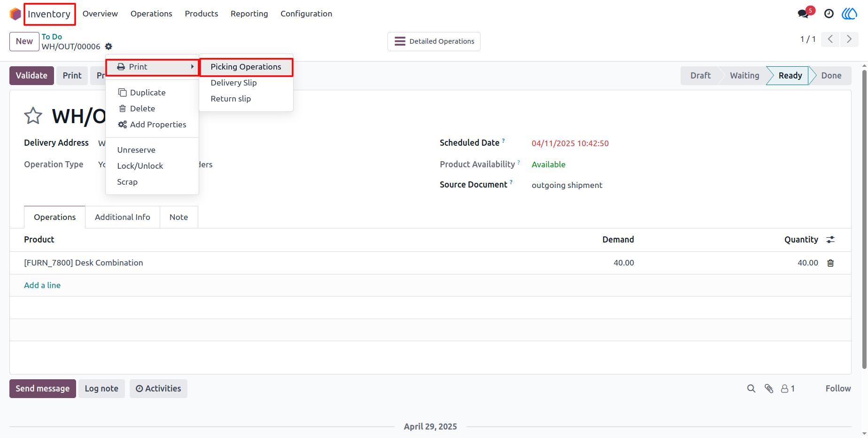
Task: Set status to Done in status bar
Action: pyautogui.click(x=831, y=76)
